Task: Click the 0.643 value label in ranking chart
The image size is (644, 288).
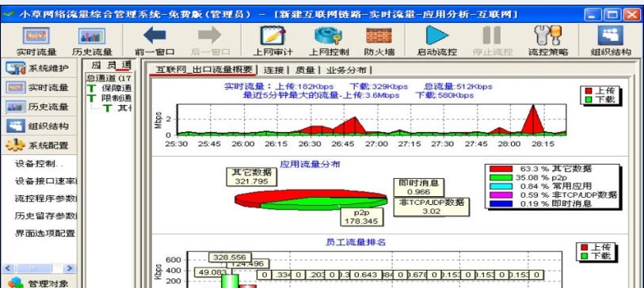Action: [x=365, y=275]
